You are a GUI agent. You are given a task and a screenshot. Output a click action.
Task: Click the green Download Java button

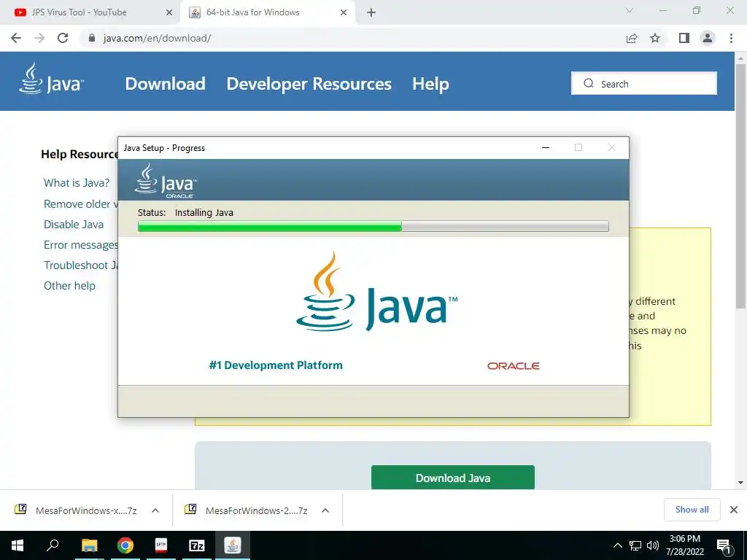pyautogui.click(x=452, y=478)
